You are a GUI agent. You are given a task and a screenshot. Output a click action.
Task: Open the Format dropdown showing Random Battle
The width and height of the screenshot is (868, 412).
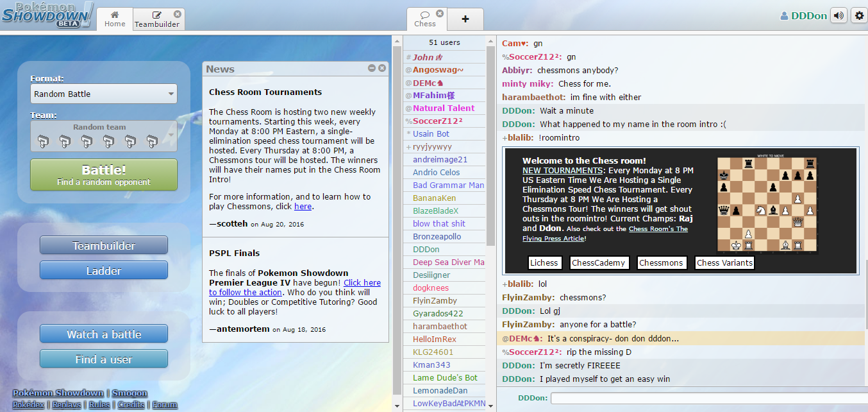pyautogui.click(x=104, y=94)
